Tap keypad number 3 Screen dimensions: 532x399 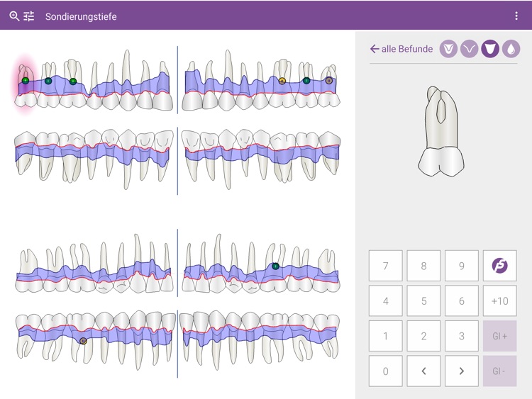[x=462, y=336]
